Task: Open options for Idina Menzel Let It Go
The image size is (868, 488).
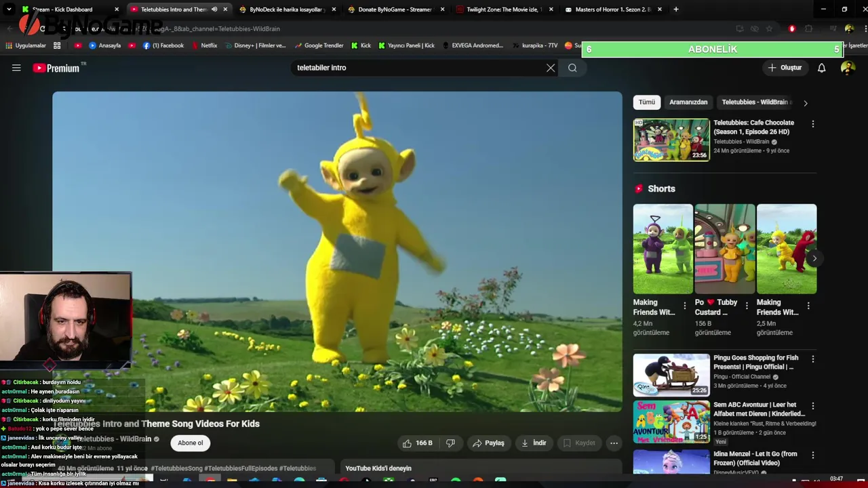Action: tap(812, 455)
